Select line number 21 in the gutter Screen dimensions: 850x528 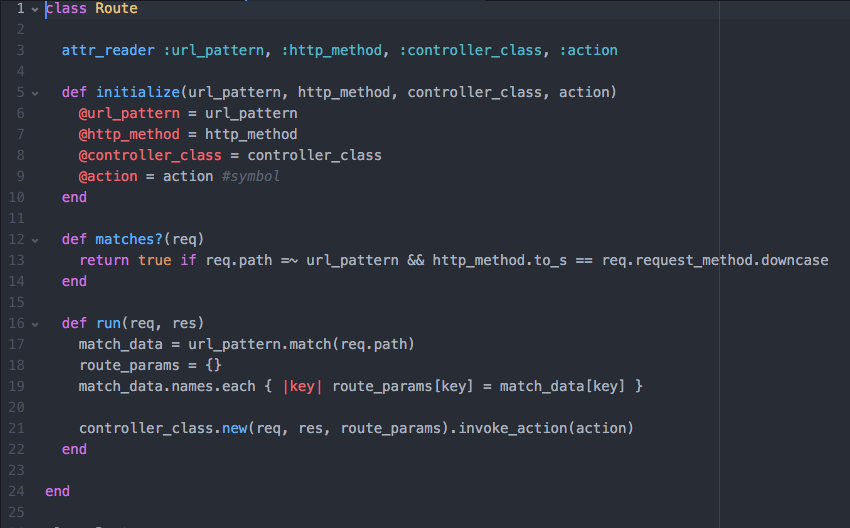(x=16, y=428)
